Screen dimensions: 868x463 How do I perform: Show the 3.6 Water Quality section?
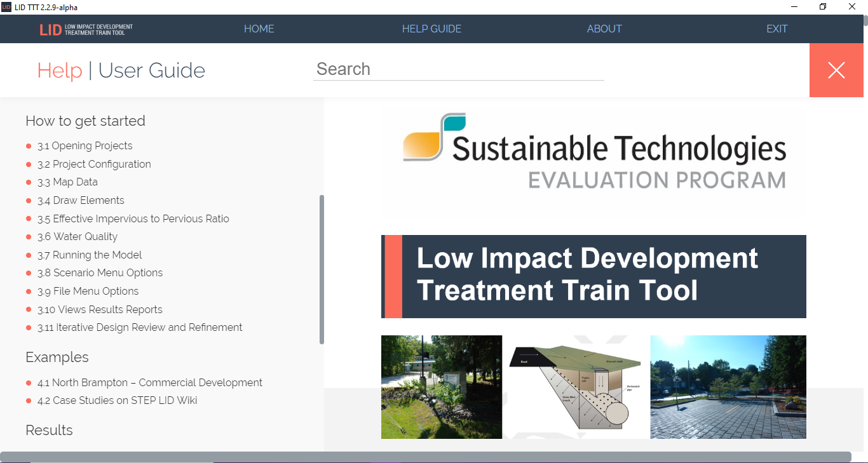coord(78,236)
